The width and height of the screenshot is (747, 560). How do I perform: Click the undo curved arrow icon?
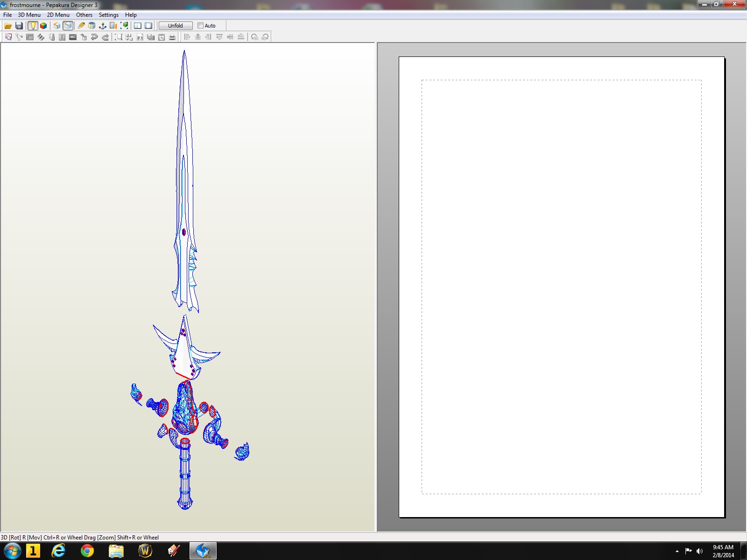point(94,37)
